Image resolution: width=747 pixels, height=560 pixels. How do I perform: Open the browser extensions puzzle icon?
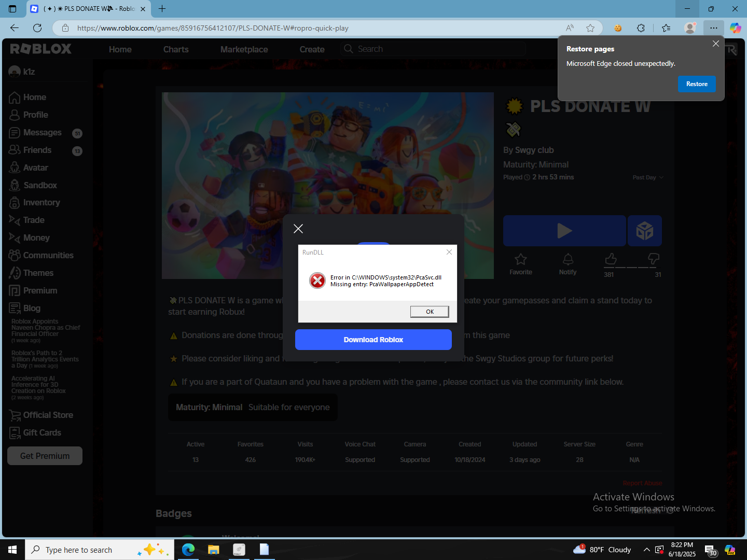pyautogui.click(x=641, y=28)
